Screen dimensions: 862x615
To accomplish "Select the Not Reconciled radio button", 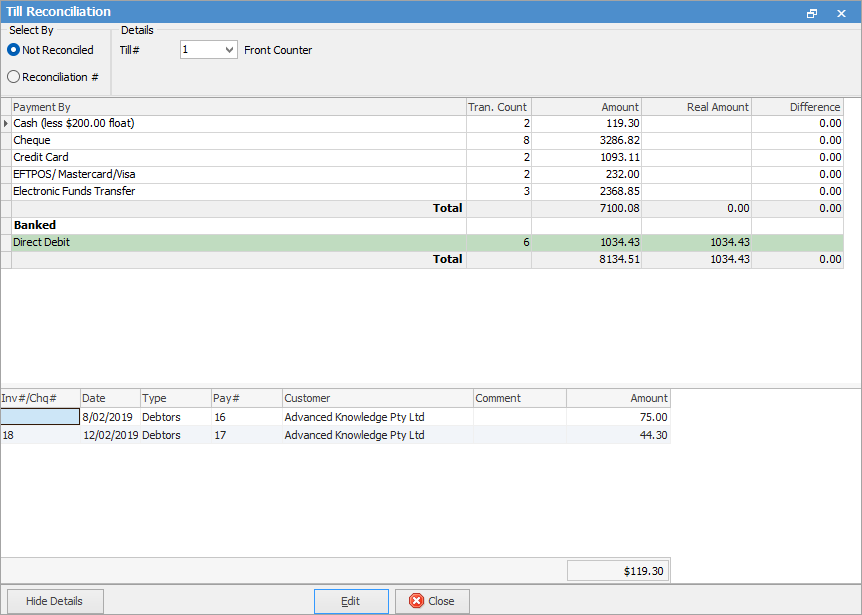I will tap(14, 50).
